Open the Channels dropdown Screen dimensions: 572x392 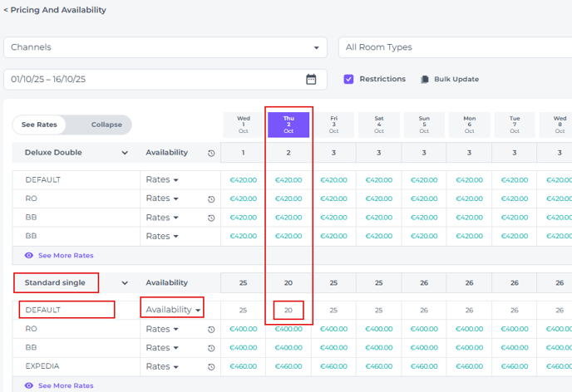[165, 47]
